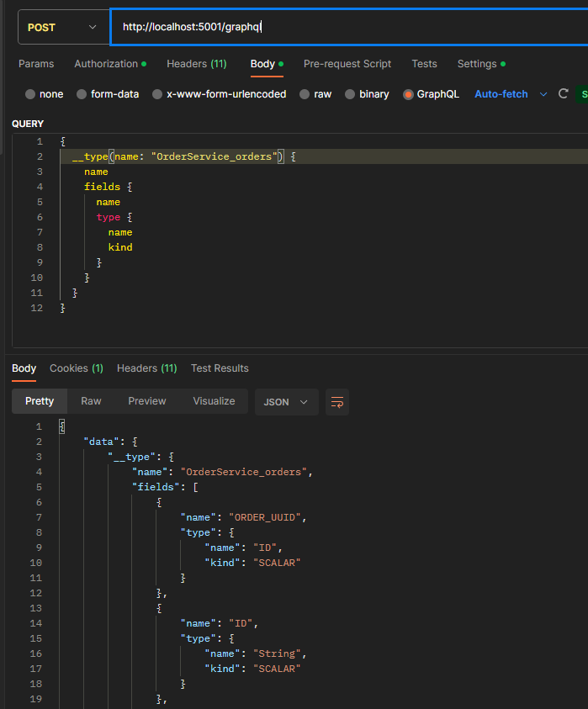The width and height of the screenshot is (588, 709).
Task: View the response as Raw
Action: 91,401
